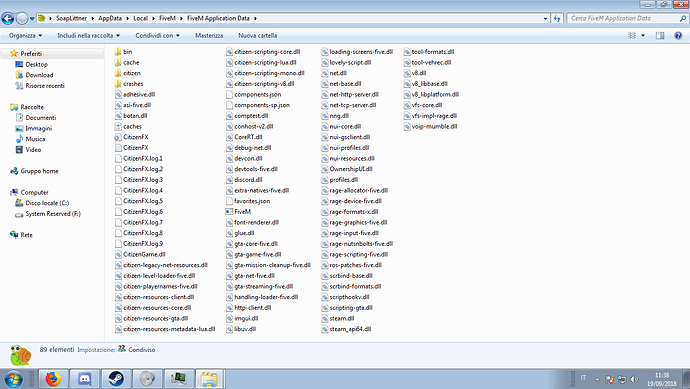Select Computer in navigation pane

(34, 192)
